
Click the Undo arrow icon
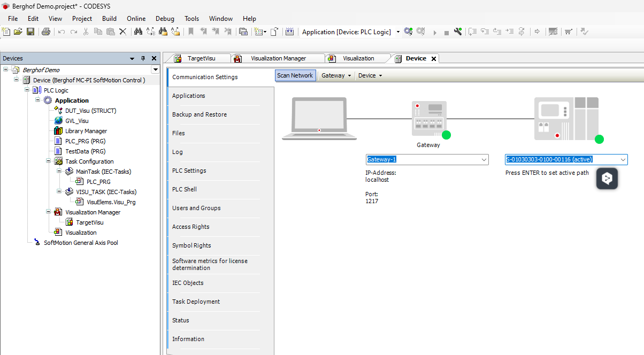click(x=62, y=32)
